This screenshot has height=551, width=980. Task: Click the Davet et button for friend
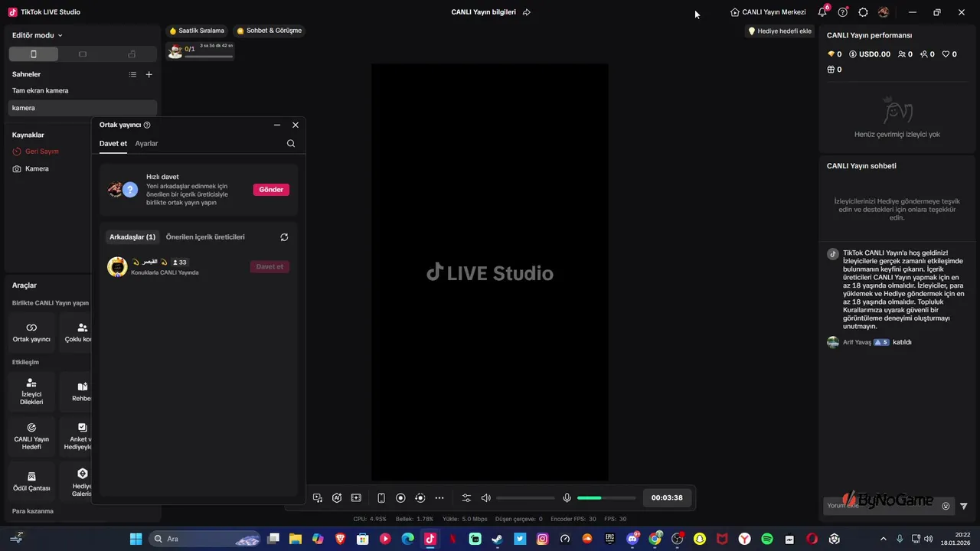click(269, 266)
